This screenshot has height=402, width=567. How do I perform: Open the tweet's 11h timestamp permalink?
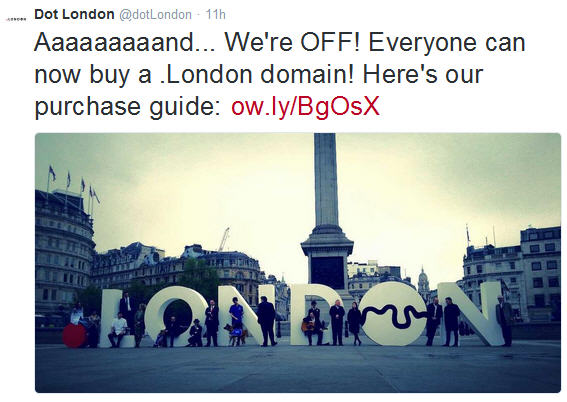pyautogui.click(x=216, y=14)
